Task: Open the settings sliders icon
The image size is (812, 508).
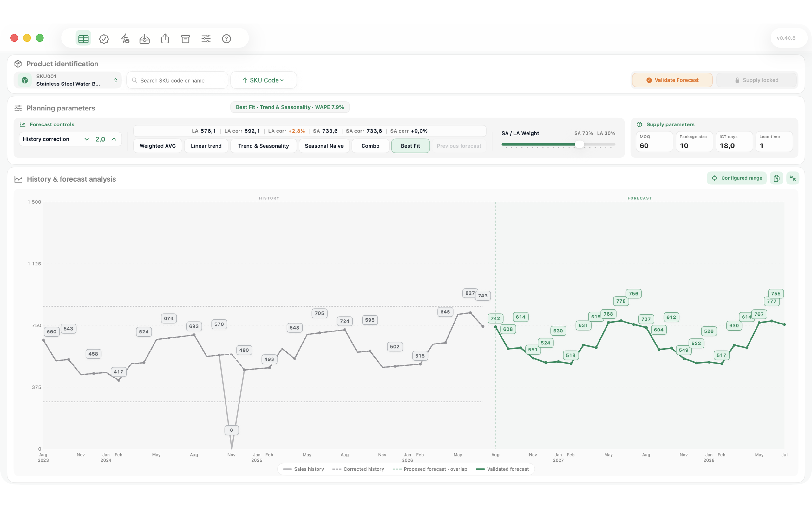Action: (x=206, y=39)
